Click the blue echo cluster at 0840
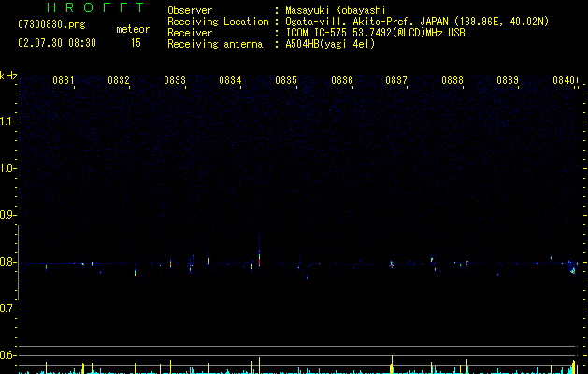The width and height of the screenshot is (588, 374). click(572, 267)
